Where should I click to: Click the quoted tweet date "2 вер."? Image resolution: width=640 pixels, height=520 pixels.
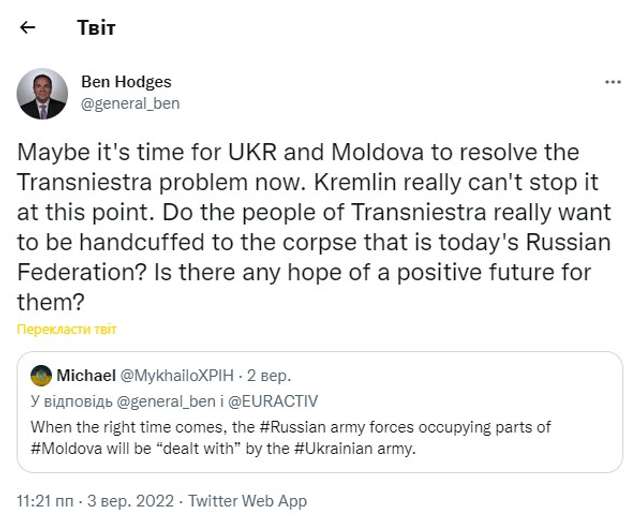pos(269,376)
